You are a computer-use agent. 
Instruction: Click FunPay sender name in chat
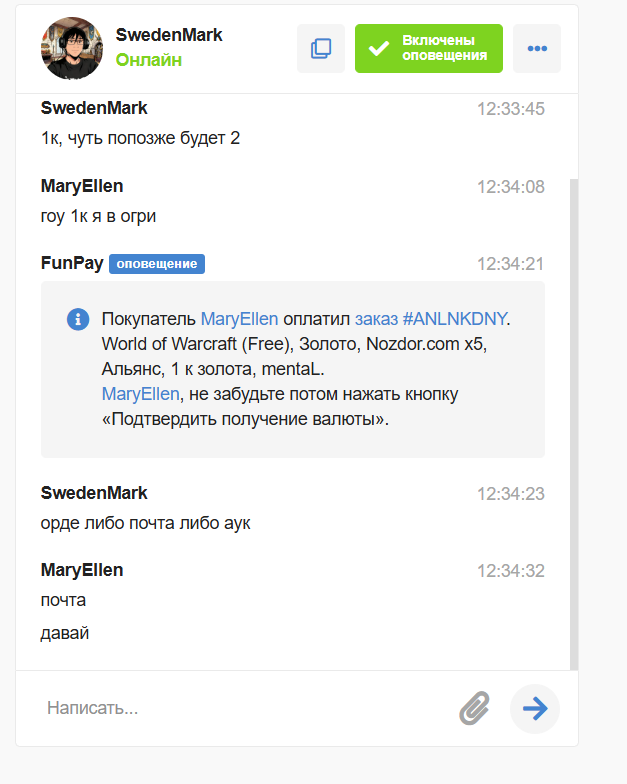(x=72, y=263)
